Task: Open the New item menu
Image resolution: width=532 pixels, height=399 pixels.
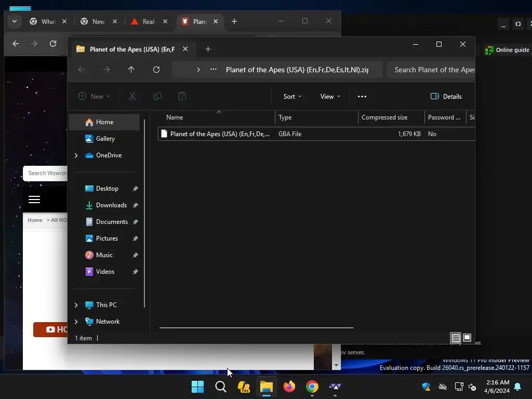Action: pos(94,96)
